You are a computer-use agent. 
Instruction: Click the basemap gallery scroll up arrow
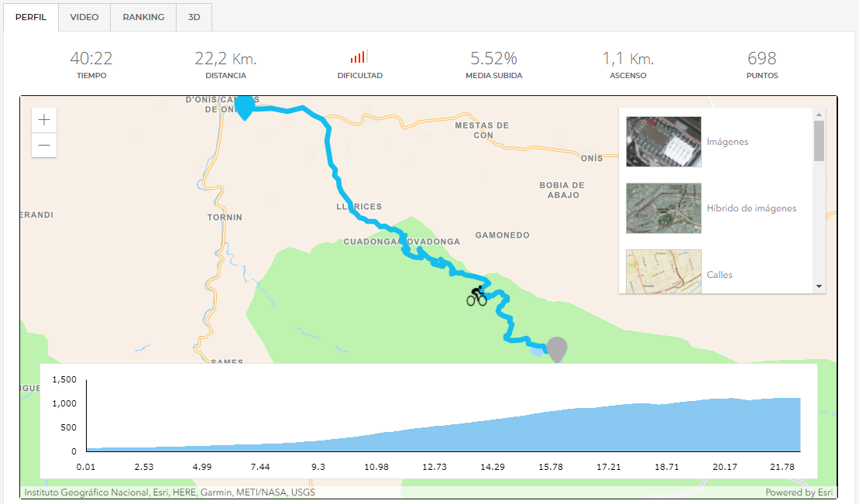819,115
